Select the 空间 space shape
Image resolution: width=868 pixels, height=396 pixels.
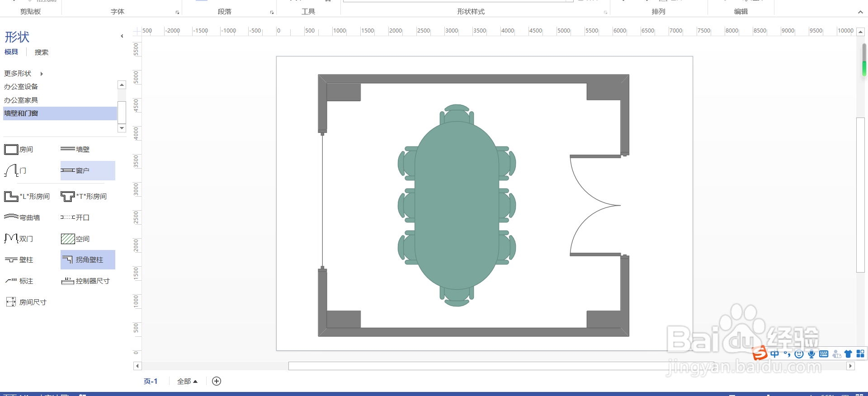pyautogui.click(x=75, y=239)
